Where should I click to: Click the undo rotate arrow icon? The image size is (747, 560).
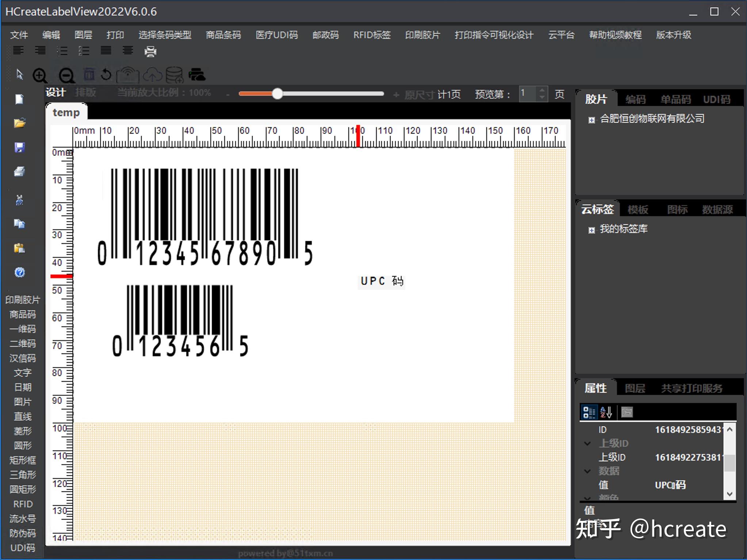point(106,74)
